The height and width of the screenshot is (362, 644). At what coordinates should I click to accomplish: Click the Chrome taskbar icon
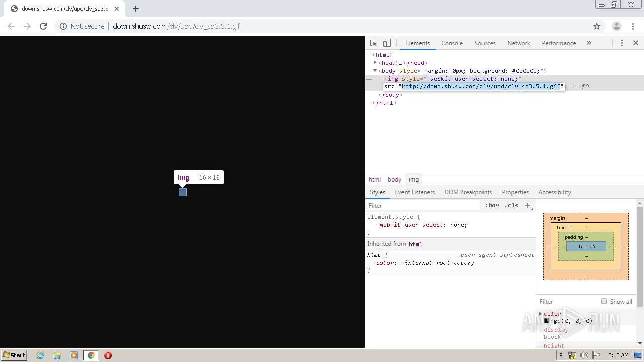click(x=91, y=355)
